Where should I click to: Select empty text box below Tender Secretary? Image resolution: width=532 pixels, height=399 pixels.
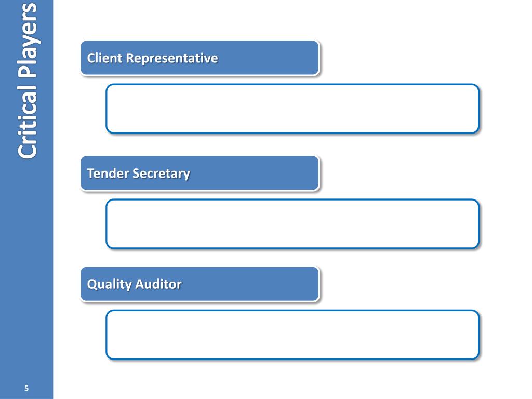pos(292,224)
